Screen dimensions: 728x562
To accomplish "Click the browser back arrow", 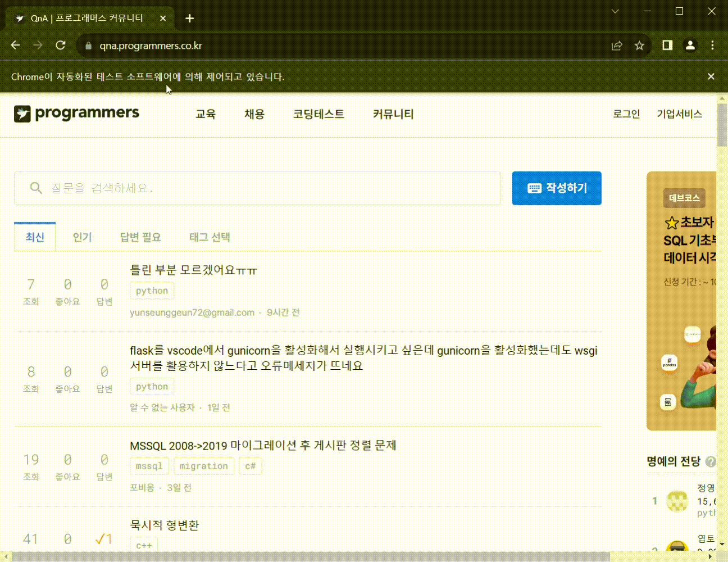I will [x=15, y=46].
